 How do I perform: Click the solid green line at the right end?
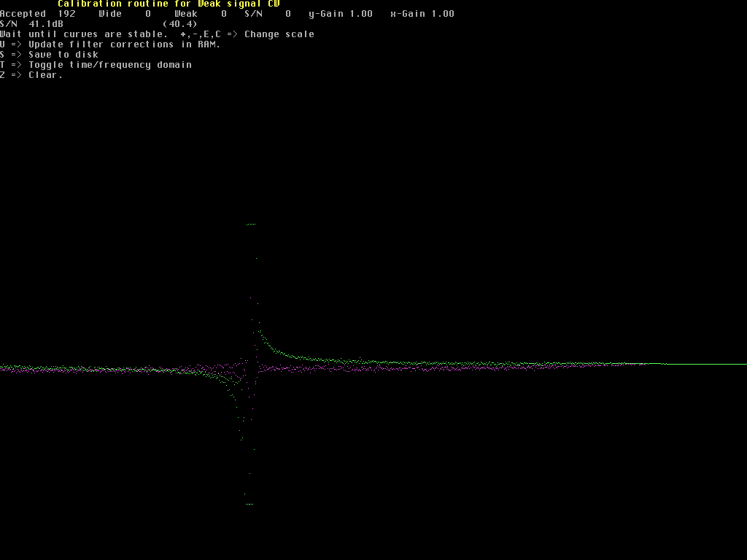pyautogui.click(x=706, y=364)
